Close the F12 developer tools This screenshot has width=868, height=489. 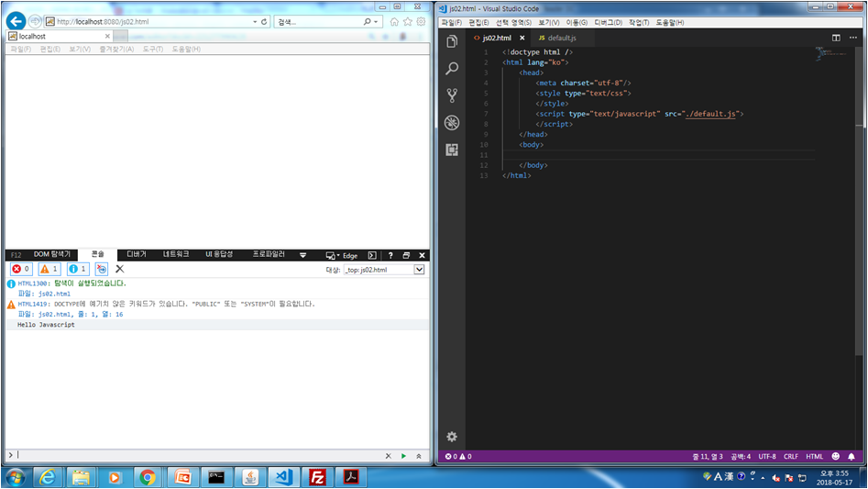click(x=422, y=255)
